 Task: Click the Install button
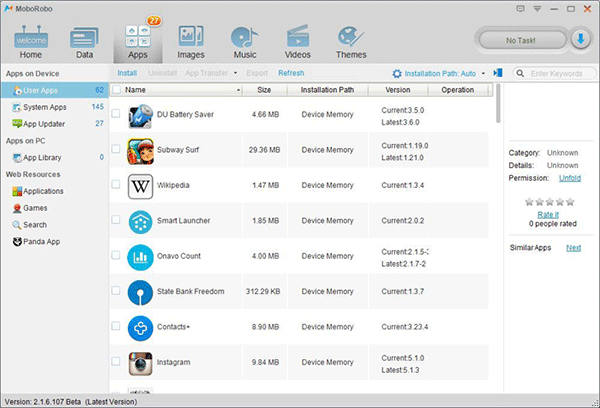(127, 73)
